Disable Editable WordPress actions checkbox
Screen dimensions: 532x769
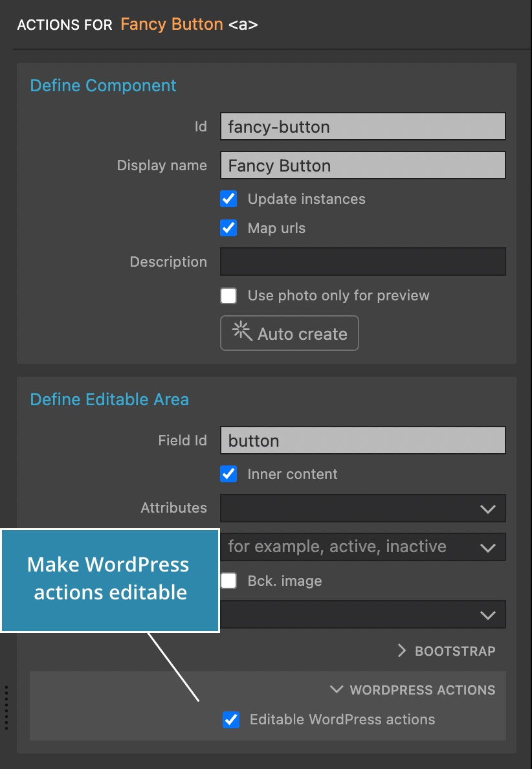pos(231,719)
